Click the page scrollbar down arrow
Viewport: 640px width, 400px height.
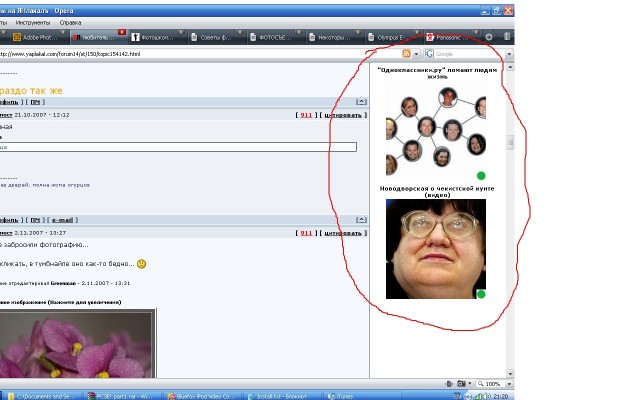click(x=510, y=373)
